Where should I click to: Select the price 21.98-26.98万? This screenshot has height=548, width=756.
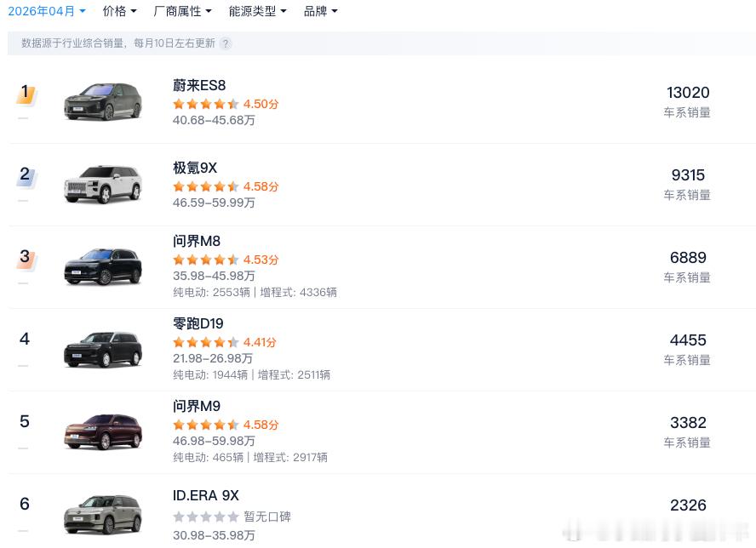click(213, 358)
